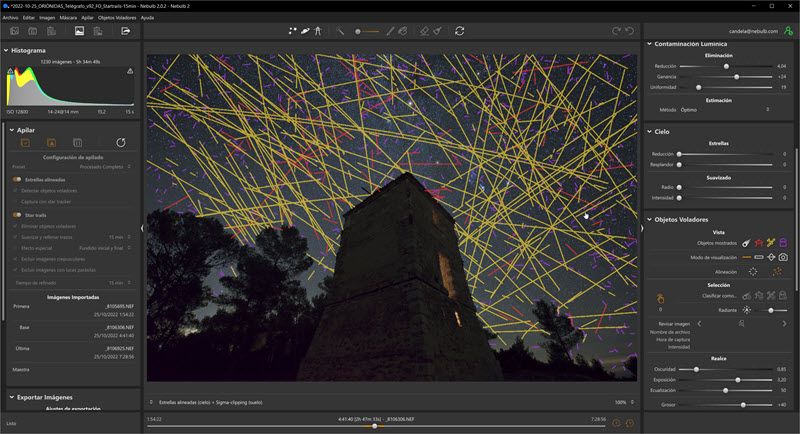This screenshot has height=434, width=800.
Task: Toggle the Star trails switch
Action: pos(17,215)
